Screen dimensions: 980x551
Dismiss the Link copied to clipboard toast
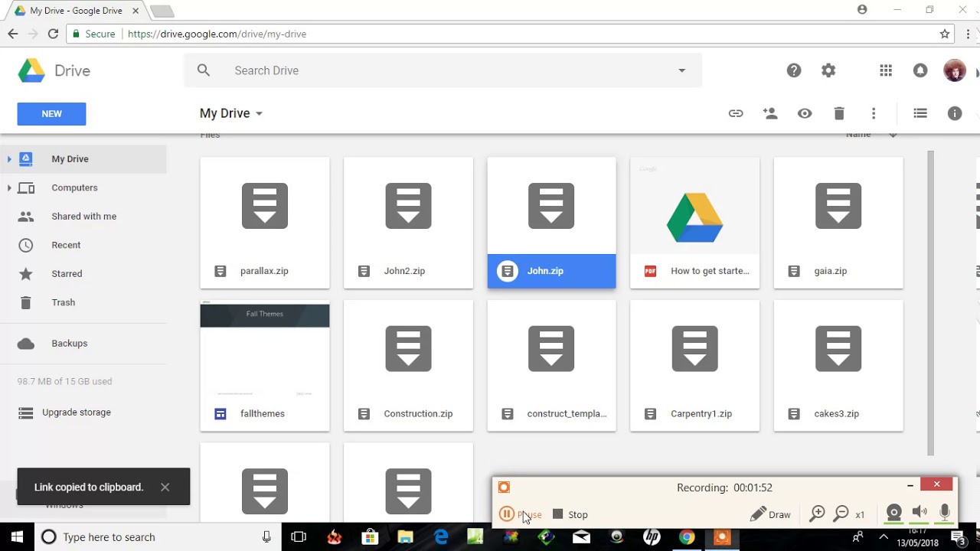tap(165, 487)
